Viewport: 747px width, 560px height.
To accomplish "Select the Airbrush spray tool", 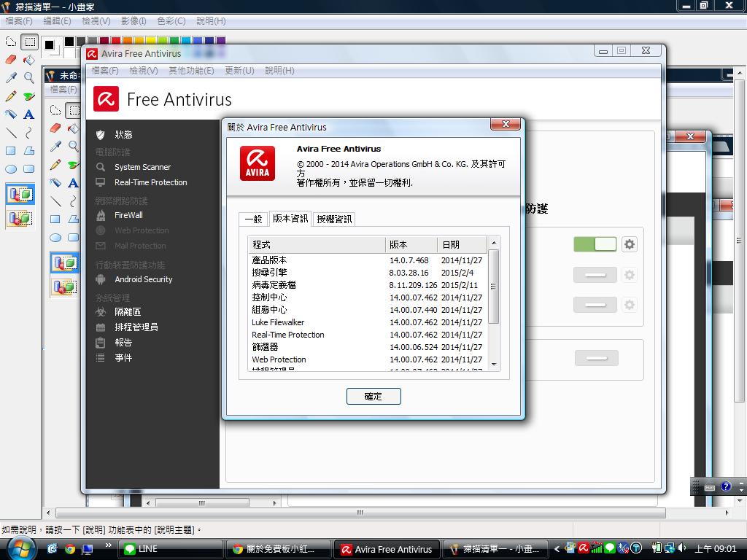I will (11, 114).
